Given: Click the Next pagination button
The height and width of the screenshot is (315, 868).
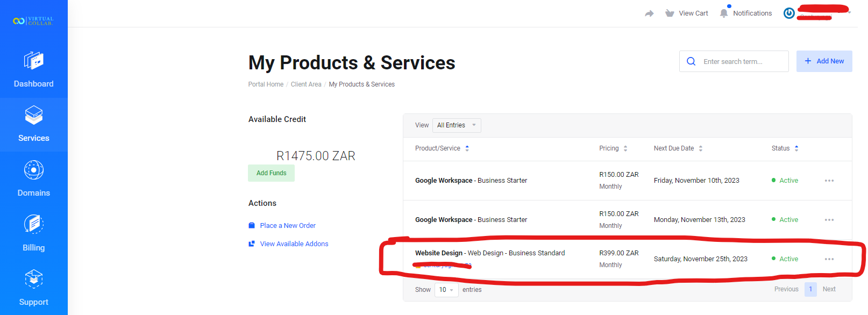Looking at the screenshot, I should 829,289.
